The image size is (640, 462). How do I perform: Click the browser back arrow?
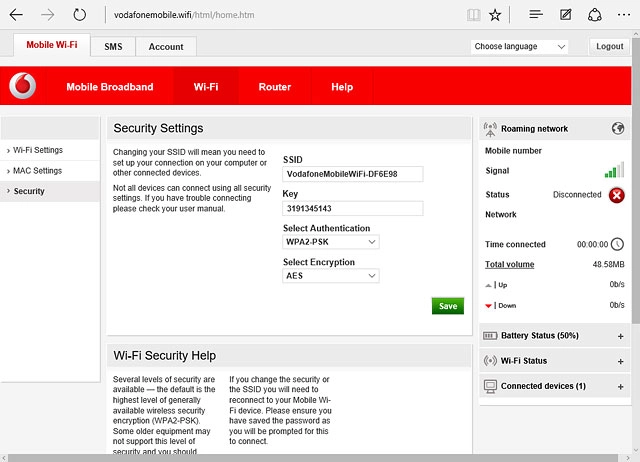(x=17, y=15)
